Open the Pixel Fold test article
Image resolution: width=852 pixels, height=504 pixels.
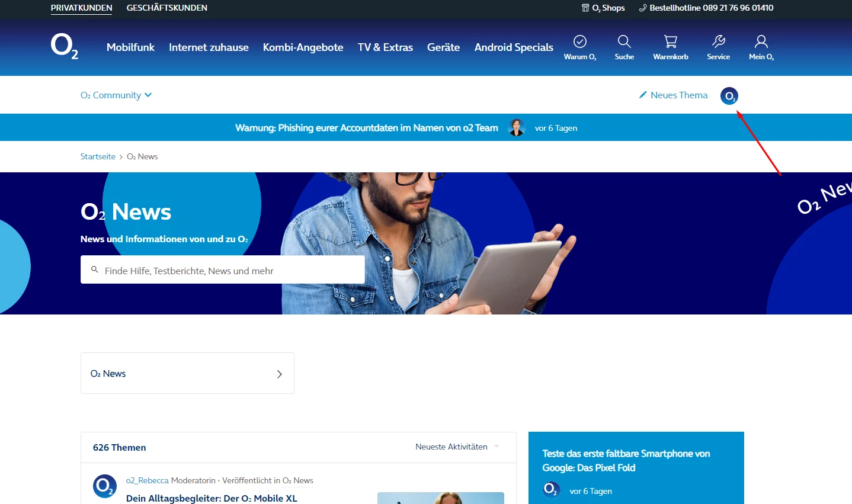coord(626,461)
